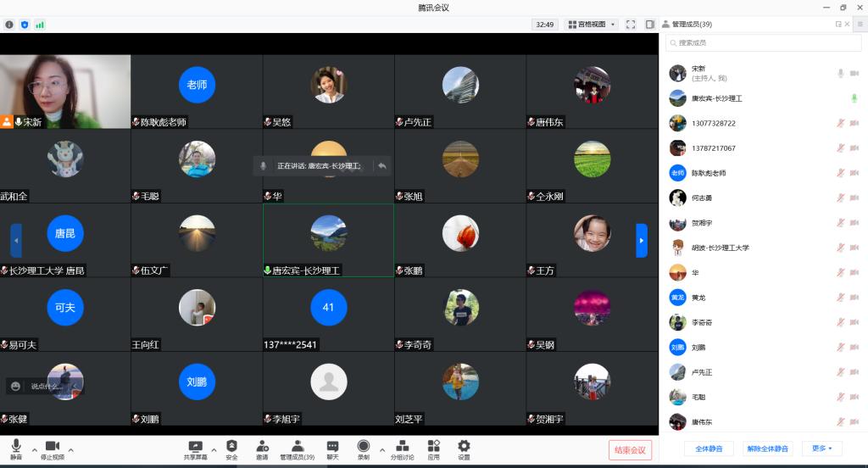868x468 pixels.
Task: Open the hamburger menu atop member panel
Action: (x=860, y=25)
